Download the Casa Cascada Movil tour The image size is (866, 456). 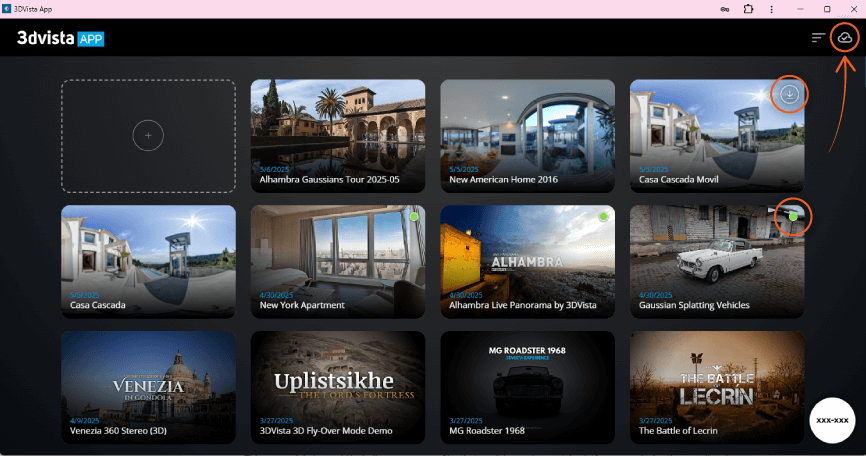point(789,94)
